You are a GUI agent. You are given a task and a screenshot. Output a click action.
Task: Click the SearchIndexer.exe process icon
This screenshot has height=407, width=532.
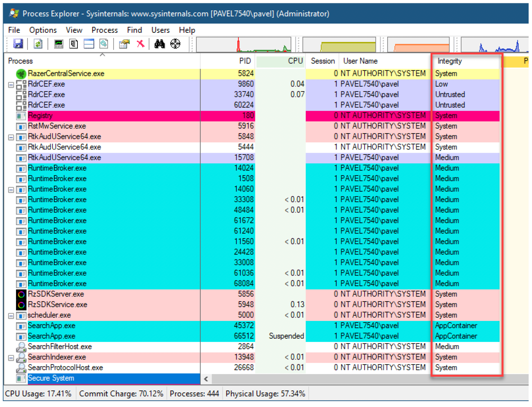coord(21,357)
